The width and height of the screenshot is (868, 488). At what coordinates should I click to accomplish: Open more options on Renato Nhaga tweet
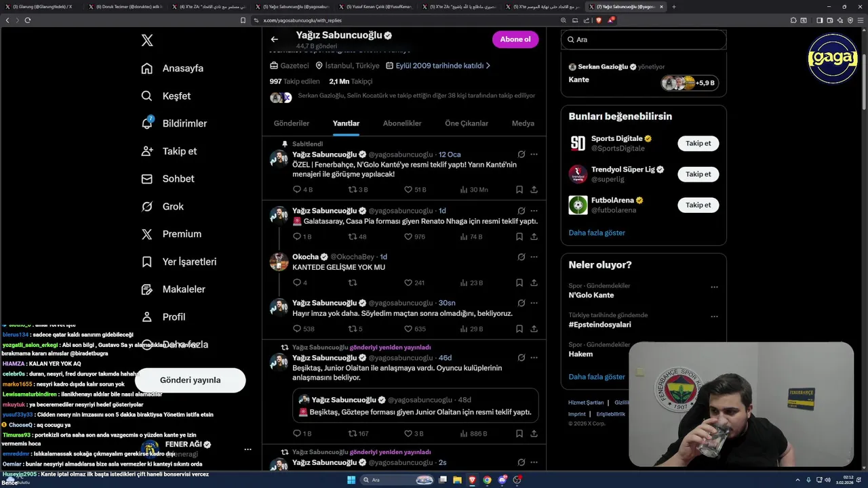click(x=534, y=211)
